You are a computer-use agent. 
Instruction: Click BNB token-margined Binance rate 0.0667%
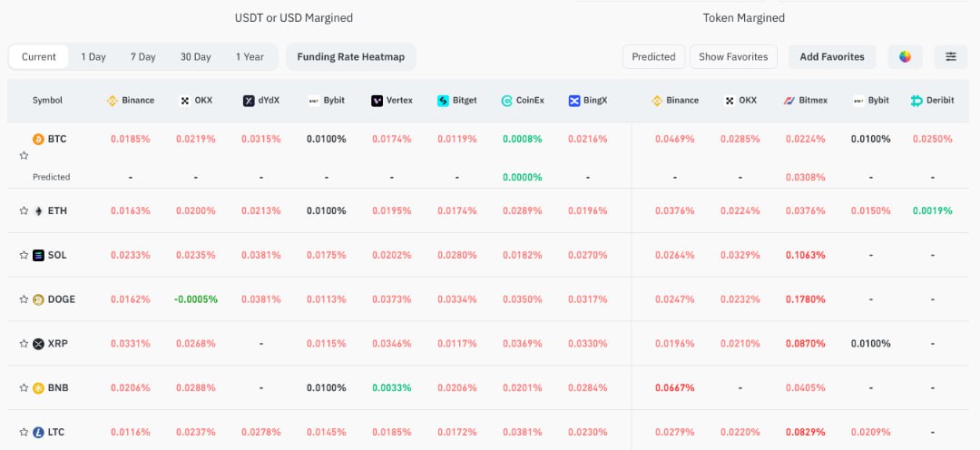675,387
